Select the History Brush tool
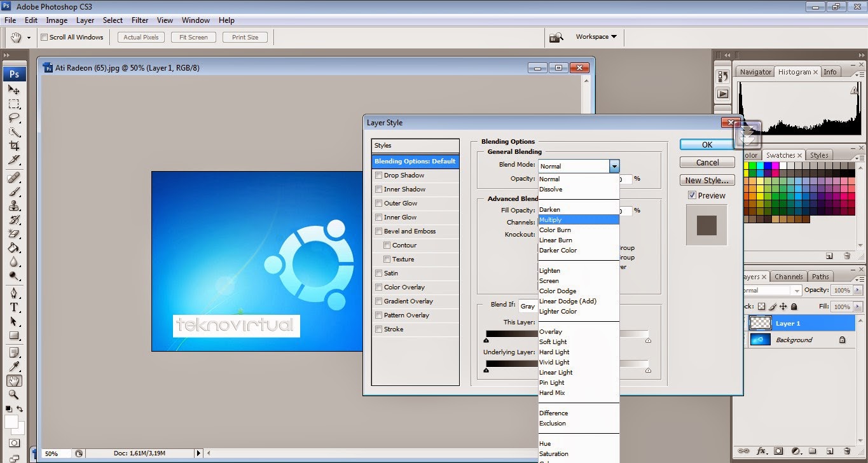 tap(14, 219)
